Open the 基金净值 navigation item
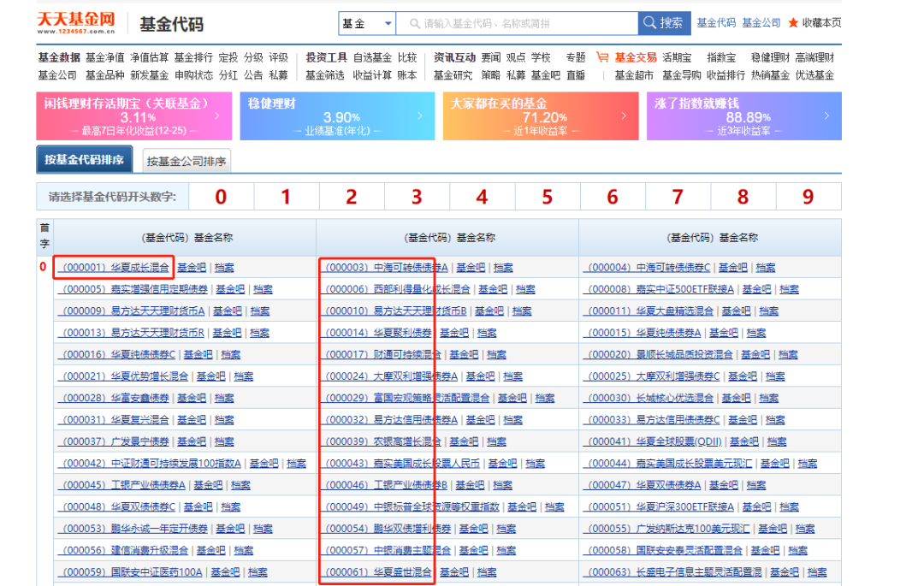The image size is (924, 586). click(x=105, y=57)
